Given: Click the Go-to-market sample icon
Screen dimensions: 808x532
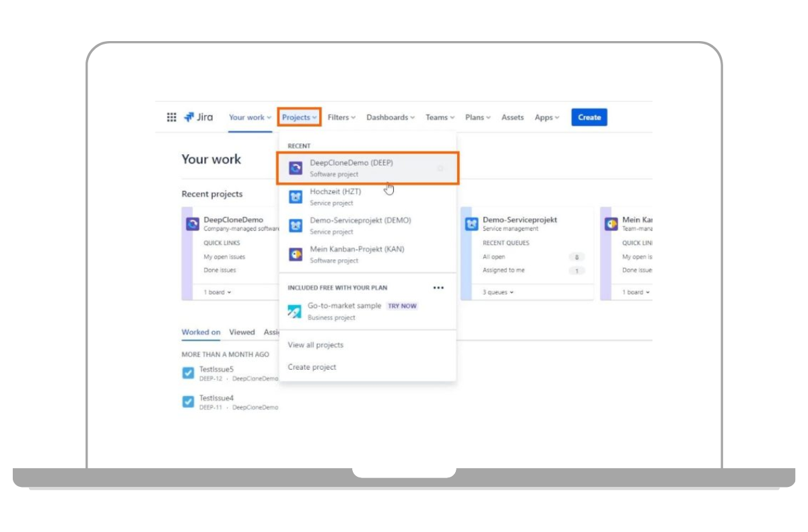Looking at the screenshot, I should click(295, 311).
